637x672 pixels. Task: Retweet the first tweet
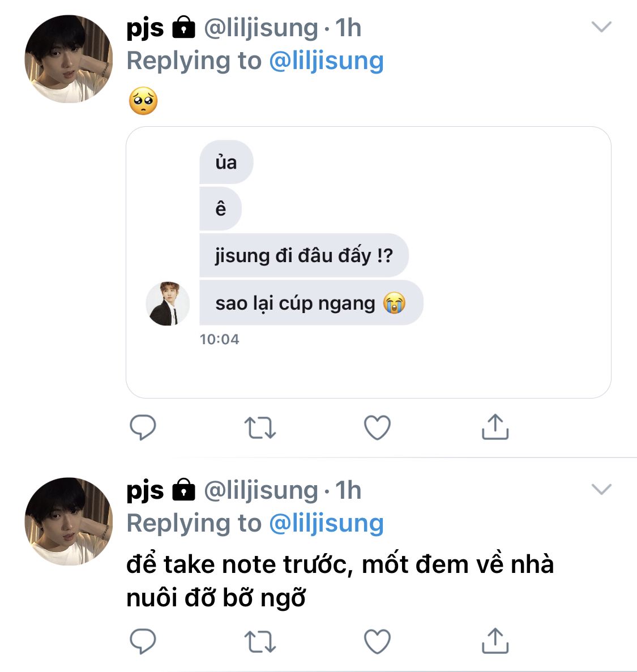(260, 428)
